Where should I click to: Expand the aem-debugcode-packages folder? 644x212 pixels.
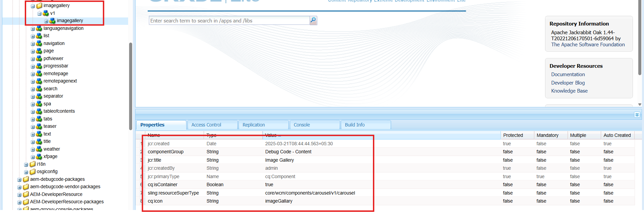[19, 180]
